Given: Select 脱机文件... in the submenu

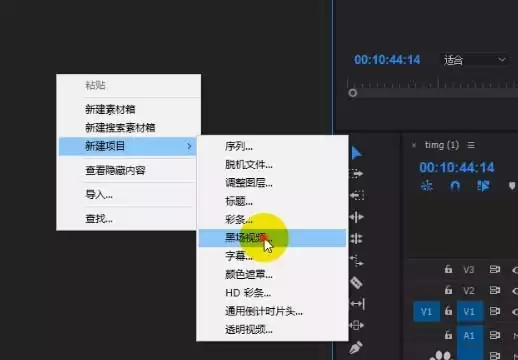Looking at the screenshot, I should 272,164.
